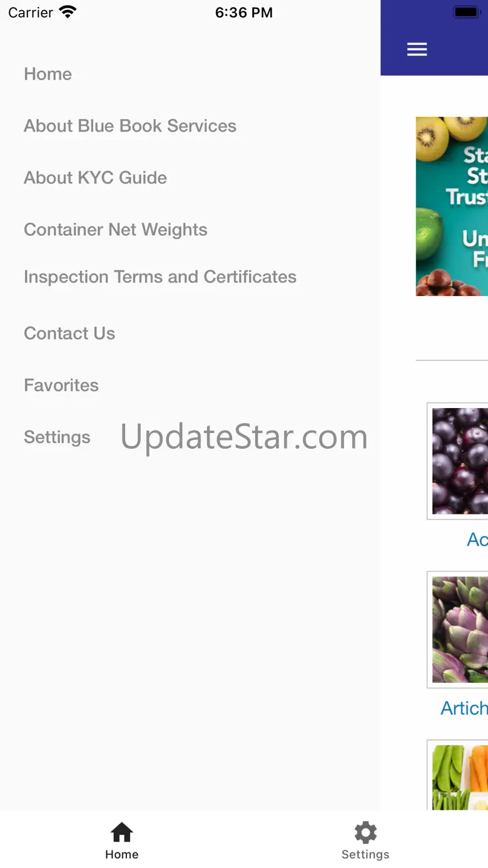Tap the Settings gear icon in bottom bar
This screenshot has width=488, height=868.
[x=365, y=832]
